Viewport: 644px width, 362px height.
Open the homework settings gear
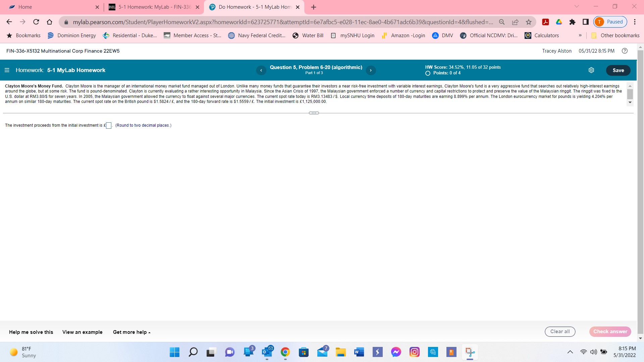click(591, 70)
